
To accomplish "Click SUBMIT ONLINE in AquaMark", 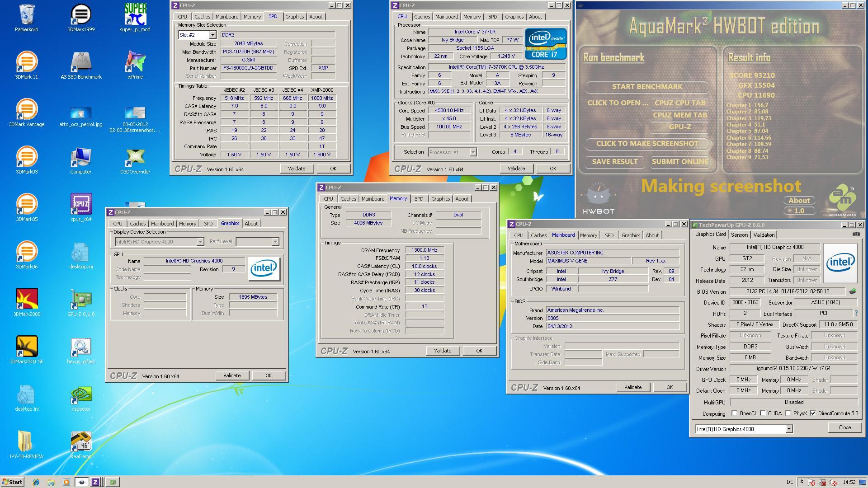I will click(680, 161).
